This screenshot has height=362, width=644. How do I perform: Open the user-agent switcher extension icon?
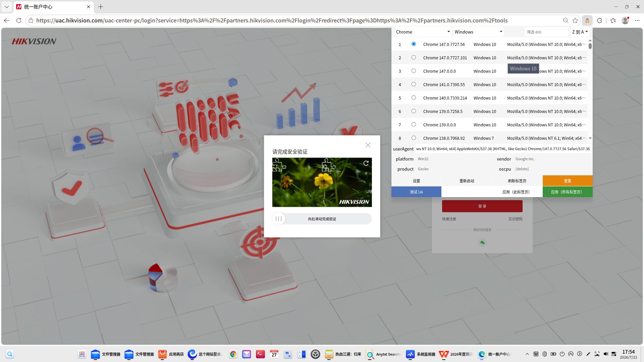click(x=587, y=20)
